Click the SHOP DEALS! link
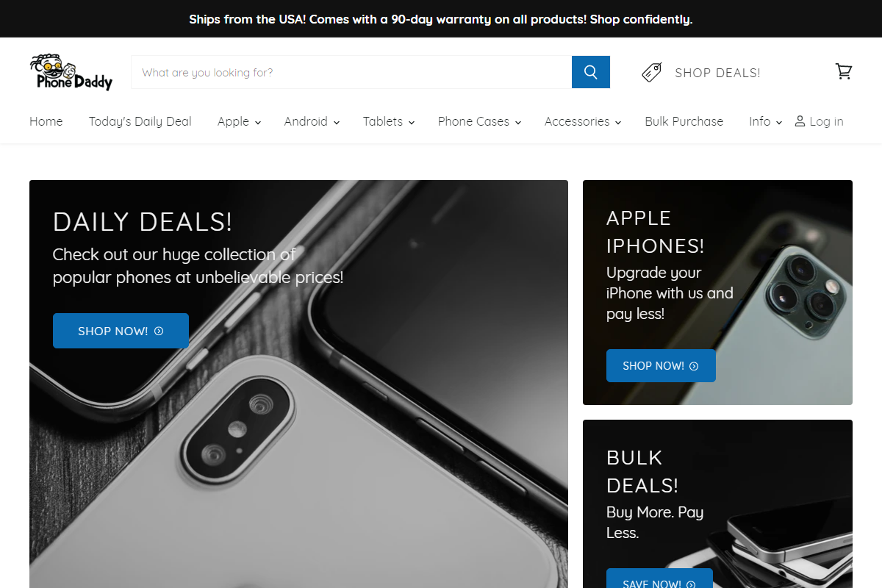The height and width of the screenshot is (588, 882). point(717,73)
